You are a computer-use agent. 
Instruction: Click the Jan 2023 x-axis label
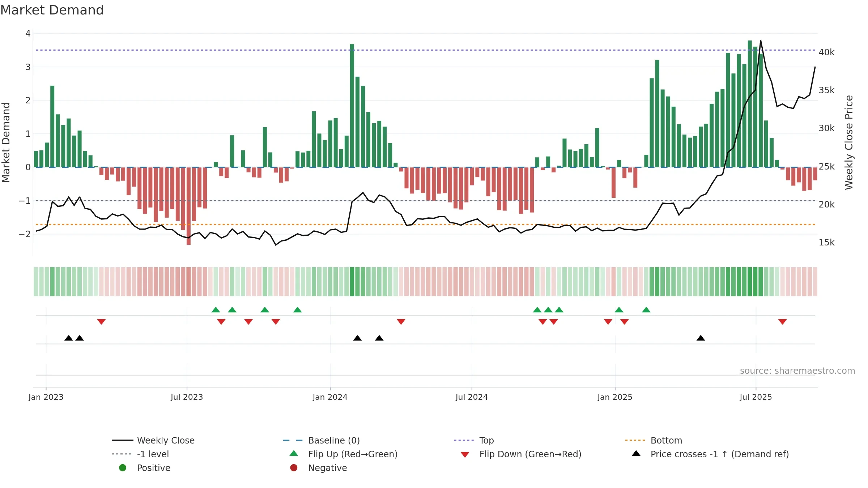pos(46,397)
